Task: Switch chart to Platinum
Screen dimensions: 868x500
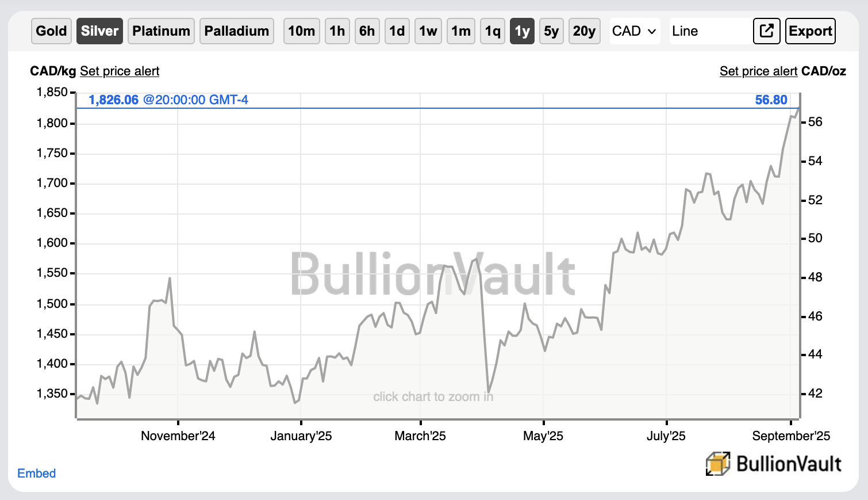Action: (161, 31)
